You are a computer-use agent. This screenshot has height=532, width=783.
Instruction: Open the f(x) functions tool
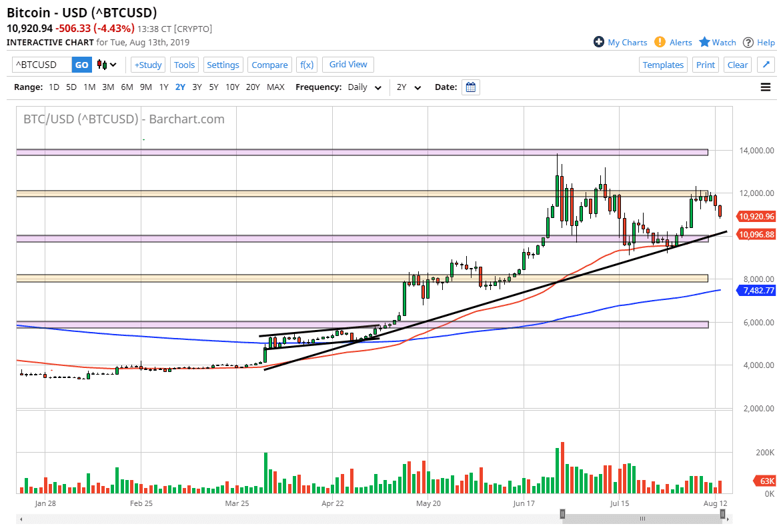[306, 64]
